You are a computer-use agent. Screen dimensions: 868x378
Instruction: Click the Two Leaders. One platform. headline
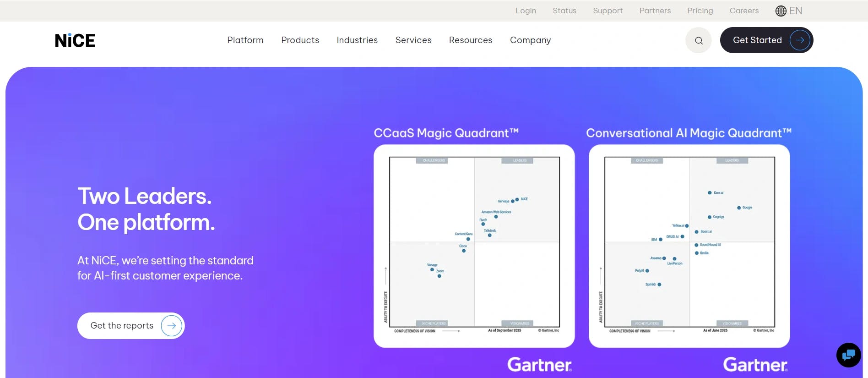point(146,209)
